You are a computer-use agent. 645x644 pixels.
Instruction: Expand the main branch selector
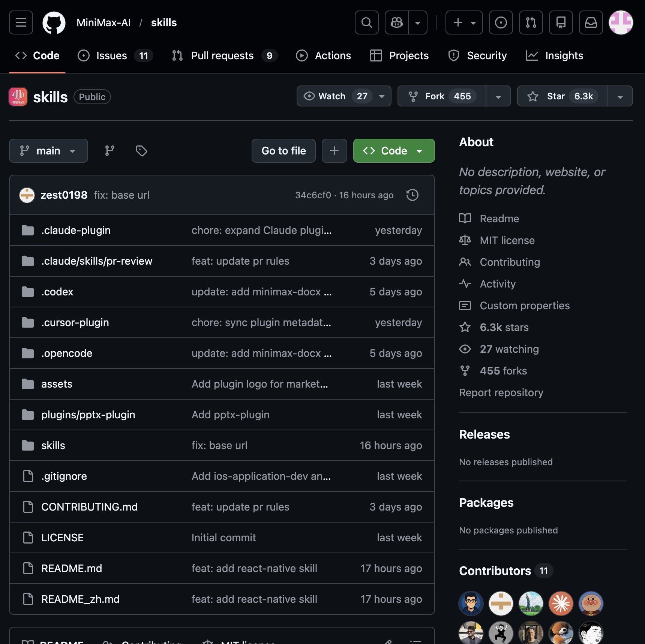pos(48,151)
